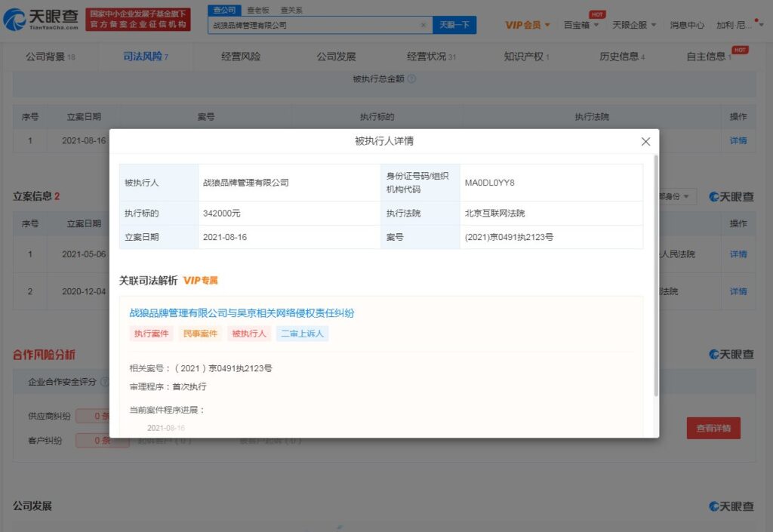The image size is (773, 532).
Task: Open 详情 for the 2021-08-16 execution row
Action: pos(738,141)
